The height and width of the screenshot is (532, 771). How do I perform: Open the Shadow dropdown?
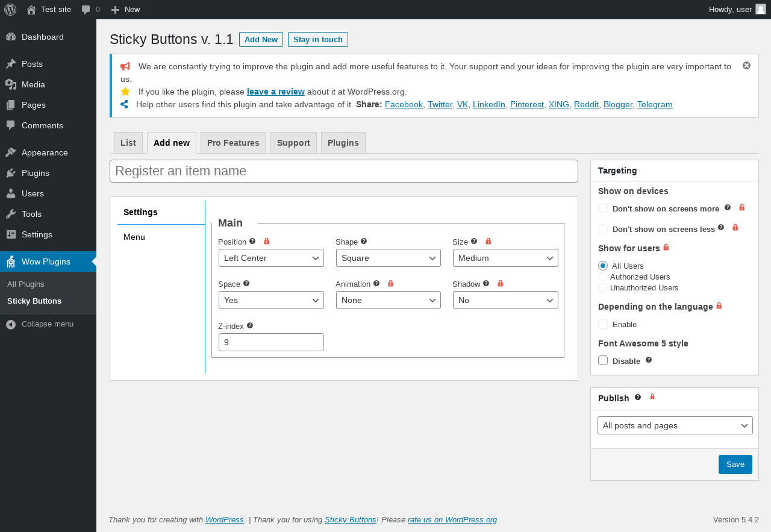505,300
